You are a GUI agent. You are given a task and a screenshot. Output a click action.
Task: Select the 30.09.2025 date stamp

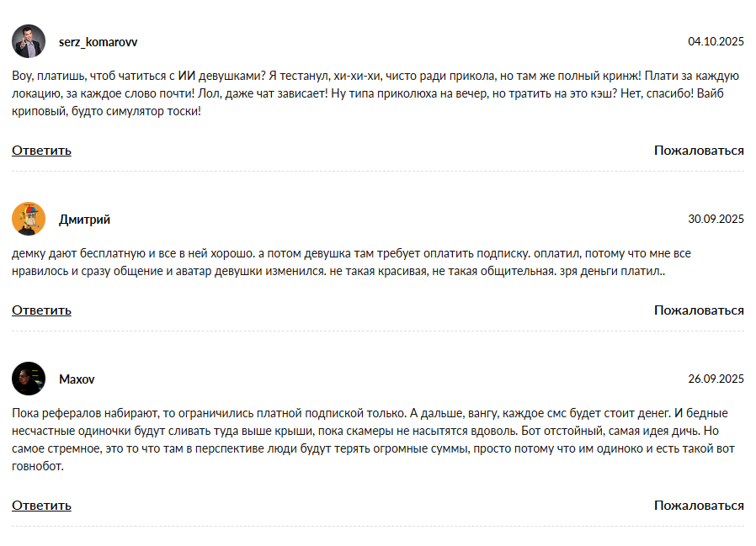716,220
